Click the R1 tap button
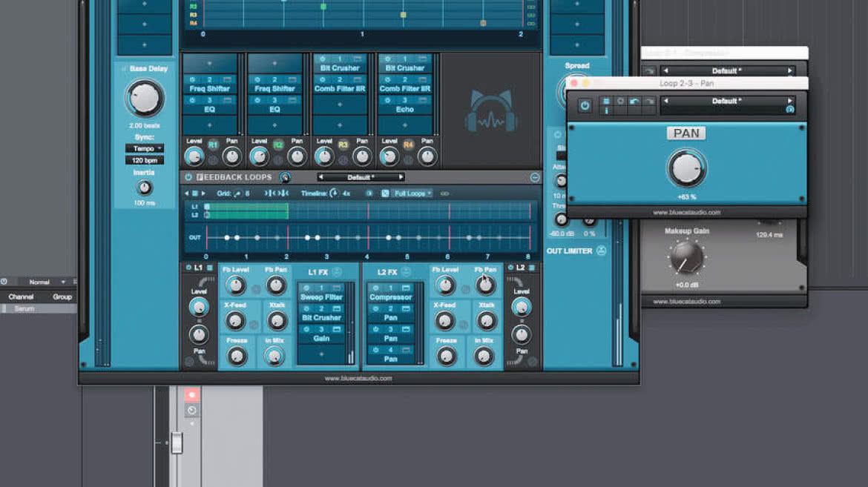This screenshot has width=868, height=487. click(213, 145)
